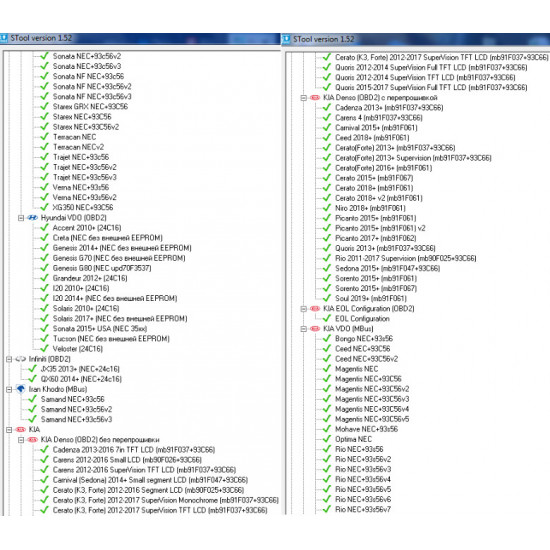
Task: Select Cerato 2012-2017 SuperVision Monochrome entry
Action: tap(166, 500)
